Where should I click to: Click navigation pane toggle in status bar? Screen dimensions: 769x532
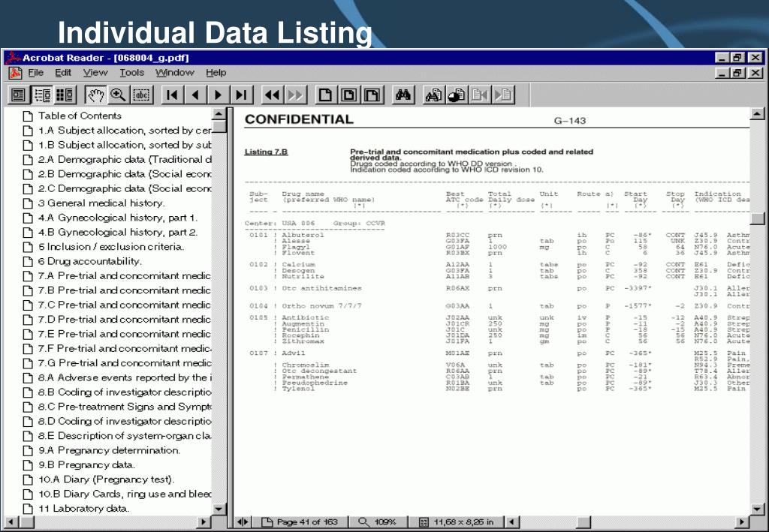[x=243, y=522]
